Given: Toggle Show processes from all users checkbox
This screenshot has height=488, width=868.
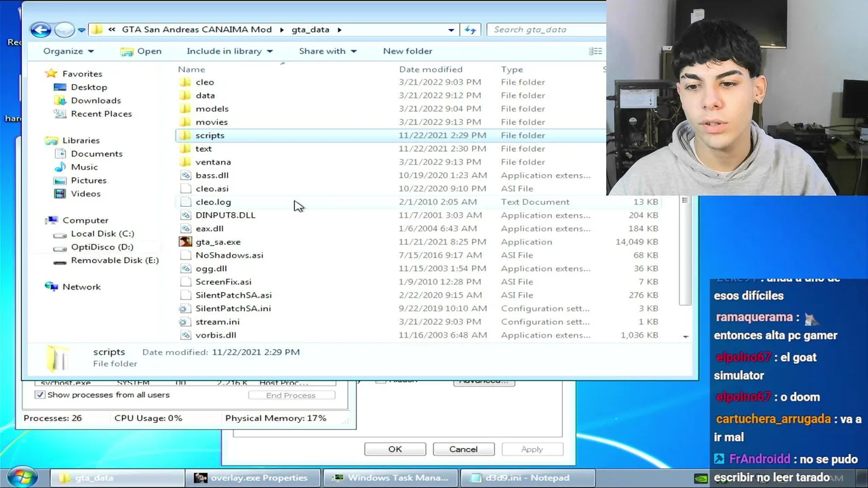Looking at the screenshot, I should (40, 394).
